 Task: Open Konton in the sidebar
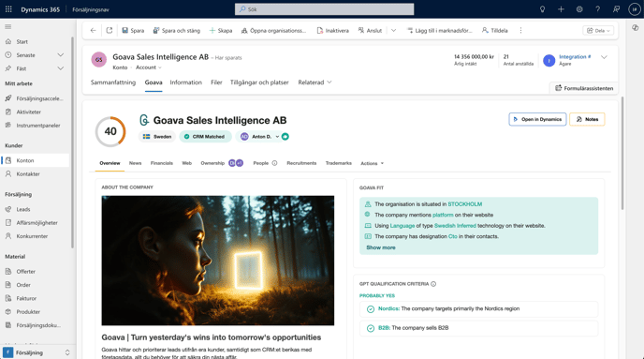pyautogui.click(x=35, y=160)
